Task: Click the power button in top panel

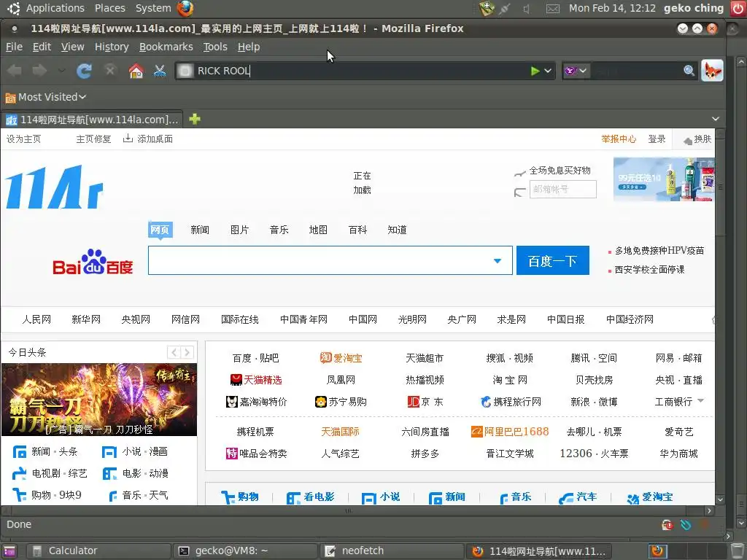Action: pos(738,9)
